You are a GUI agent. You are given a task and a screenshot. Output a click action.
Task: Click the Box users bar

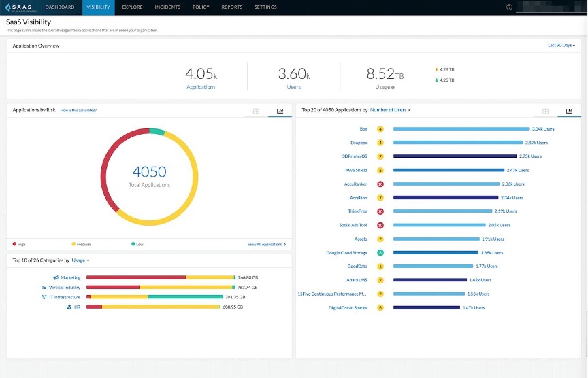461,129
